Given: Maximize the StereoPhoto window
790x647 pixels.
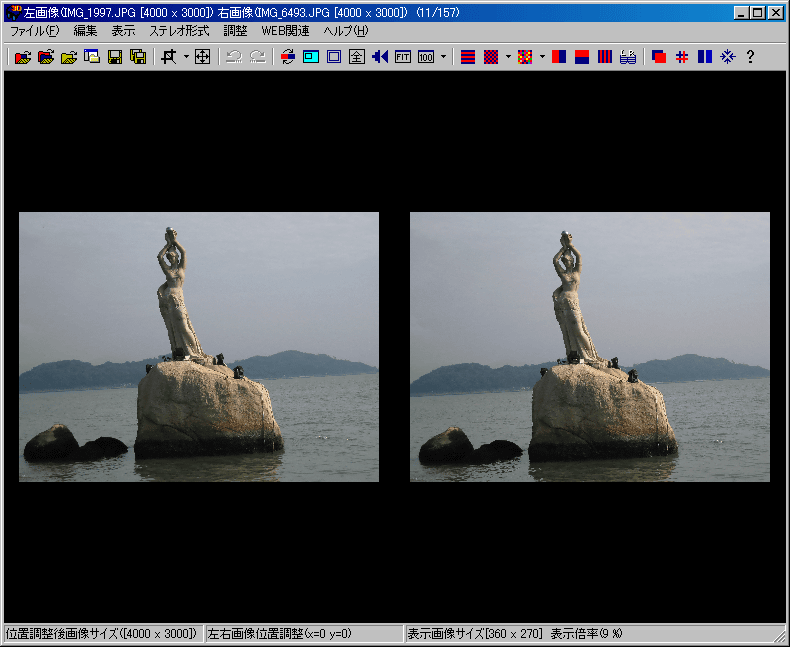Looking at the screenshot, I should [757, 13].
